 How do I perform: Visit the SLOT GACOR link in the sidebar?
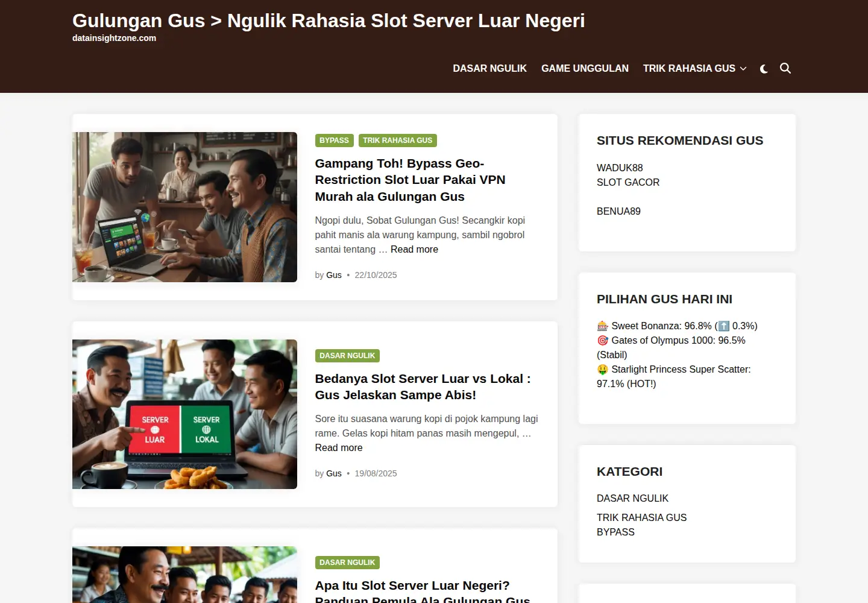[x=628, y=182]
